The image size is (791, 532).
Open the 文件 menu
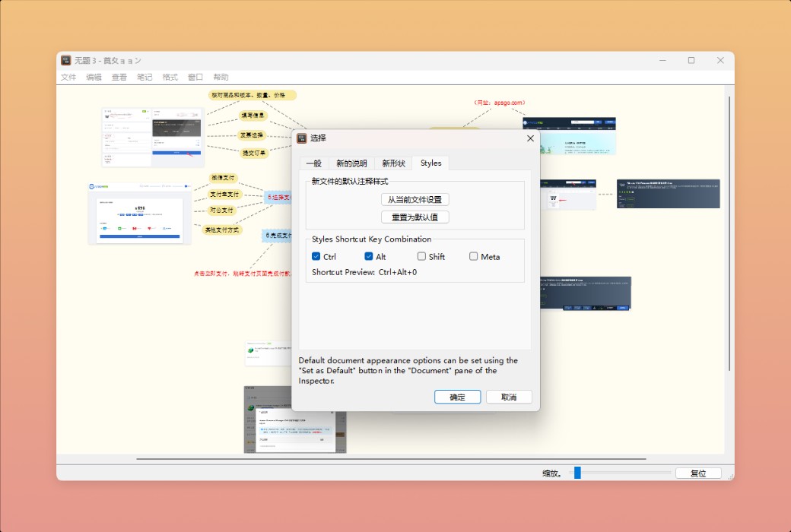(x=68, y=77)
